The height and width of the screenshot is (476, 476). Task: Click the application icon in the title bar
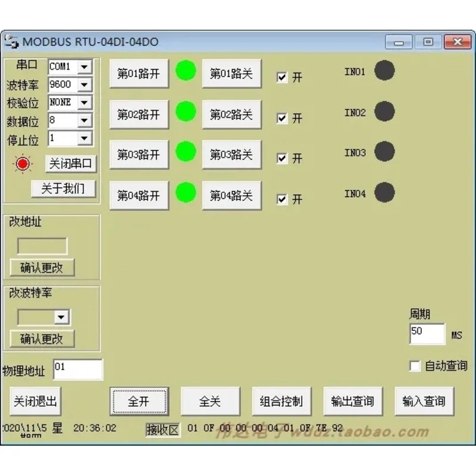point(11,41)
